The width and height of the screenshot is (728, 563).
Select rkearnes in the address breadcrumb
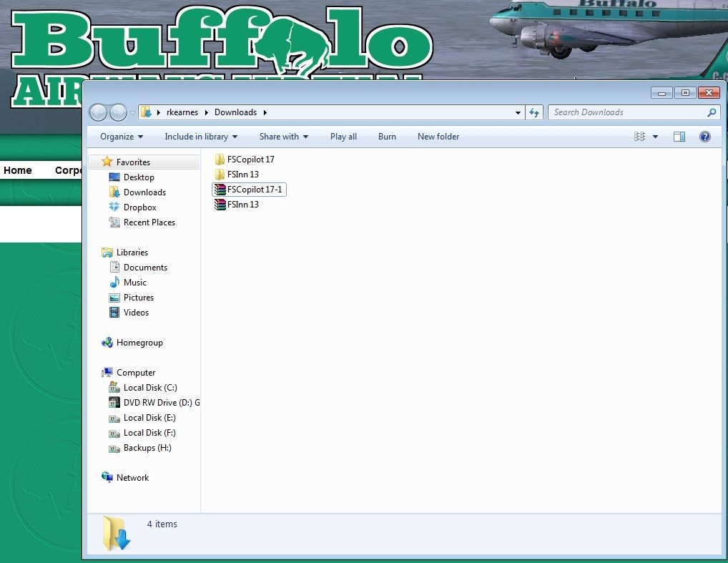tap(182, 112)
